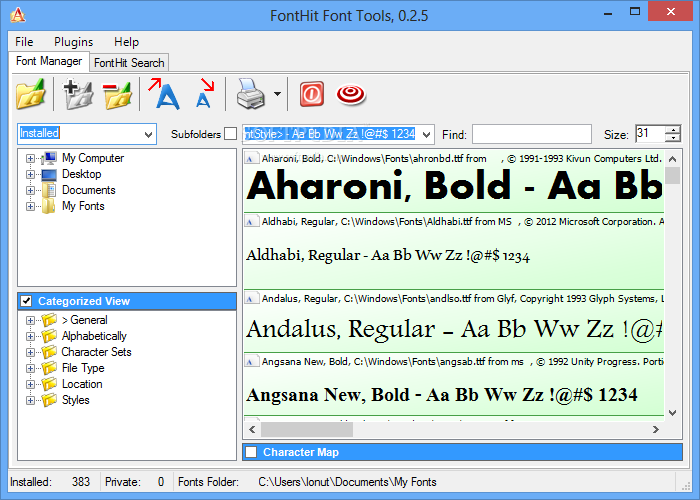Expand the My Computer tree node
Screen dimensions: 700x500
click(x=30, y=158)
